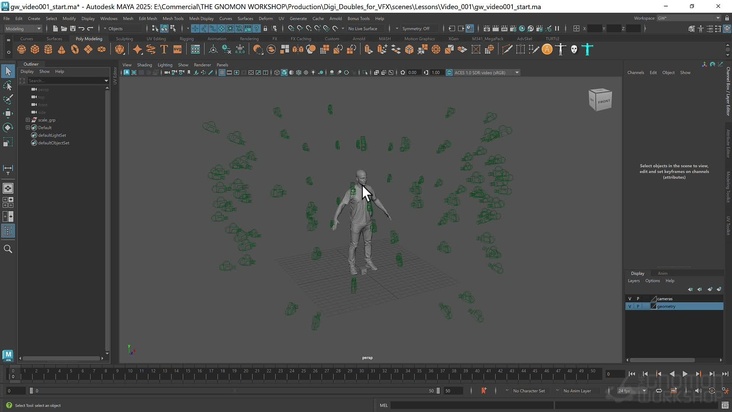Image resolution: width=732 pixels, height=412 pixels.
Task: Toggle visibility of the cameras layer
Action: point(630,299)
